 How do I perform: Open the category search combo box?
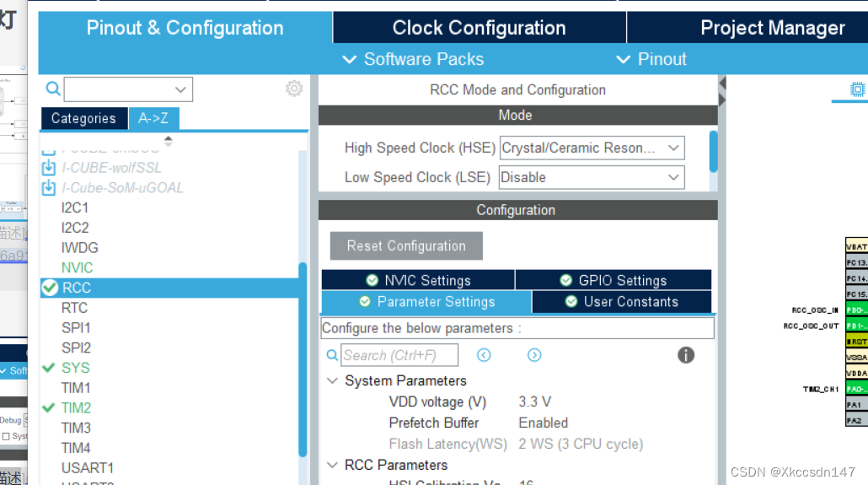click(x=128, y=89)
